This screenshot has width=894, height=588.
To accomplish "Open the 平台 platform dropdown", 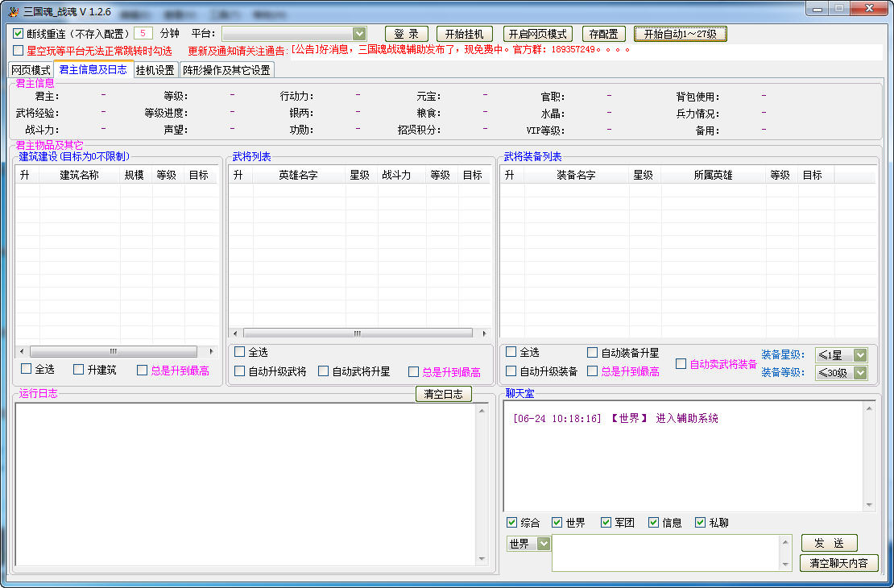I will [x=358, y=34].
